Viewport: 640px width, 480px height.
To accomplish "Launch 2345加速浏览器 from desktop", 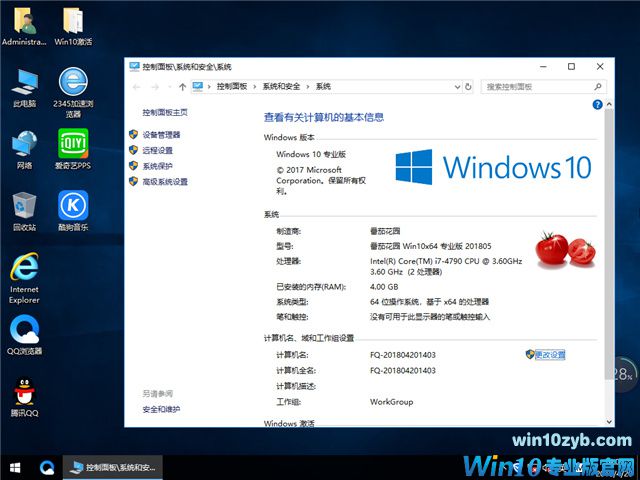I will coord(73,92).
